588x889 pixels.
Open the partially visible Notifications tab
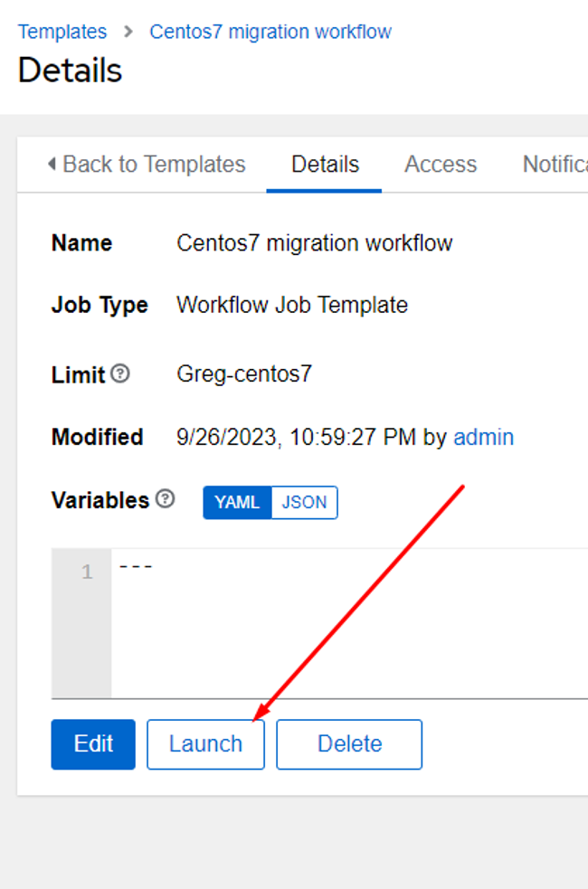555,165
